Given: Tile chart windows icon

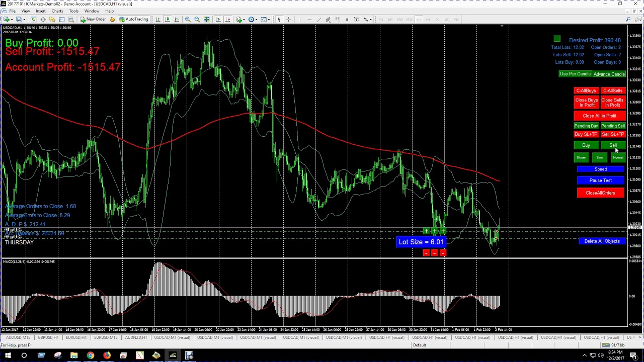Looking at the screenshot, I should 206,19.
